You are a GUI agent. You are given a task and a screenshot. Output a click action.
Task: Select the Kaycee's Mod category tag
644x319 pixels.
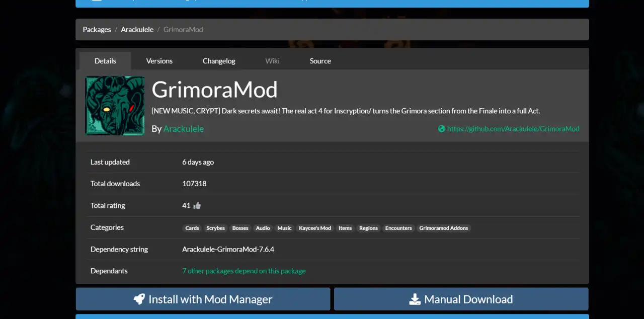coord(315,228)
